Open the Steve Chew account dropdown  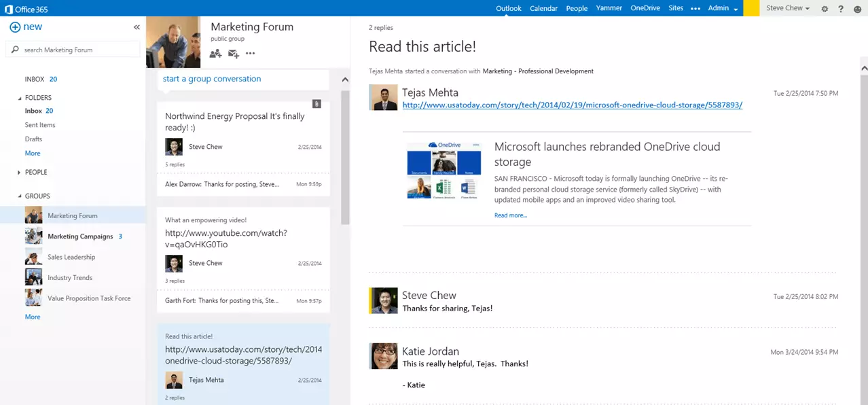788,8
